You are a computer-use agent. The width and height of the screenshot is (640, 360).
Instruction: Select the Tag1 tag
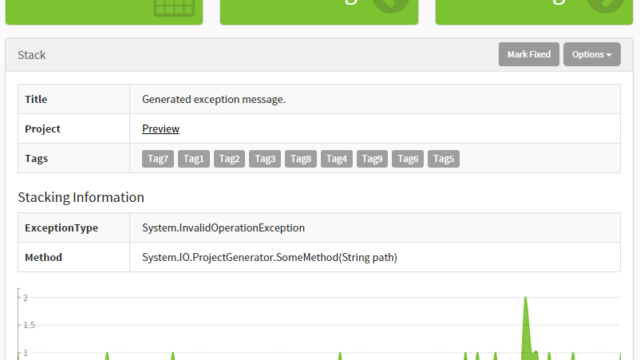193,159
